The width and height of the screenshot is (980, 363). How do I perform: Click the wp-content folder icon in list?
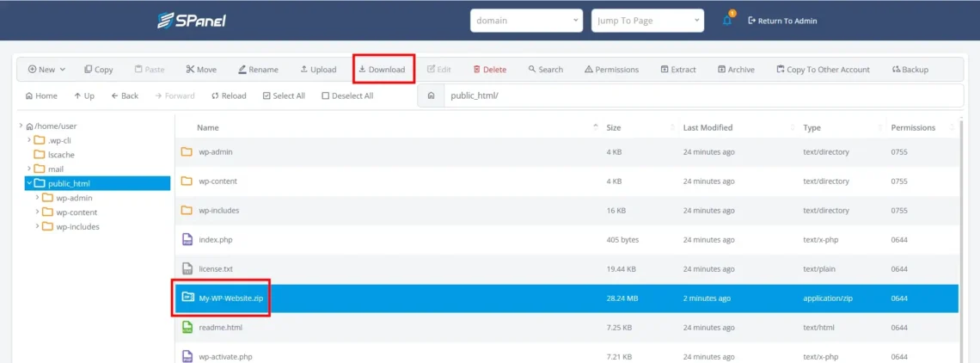click(187, 181)
